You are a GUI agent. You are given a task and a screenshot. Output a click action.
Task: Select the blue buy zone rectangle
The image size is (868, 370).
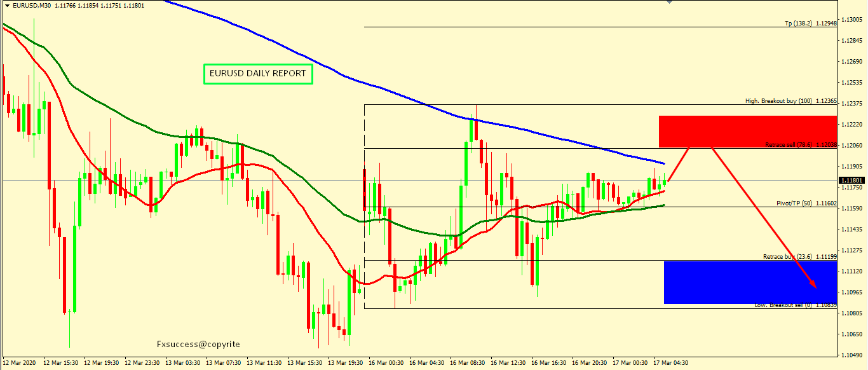pos(750,282)
